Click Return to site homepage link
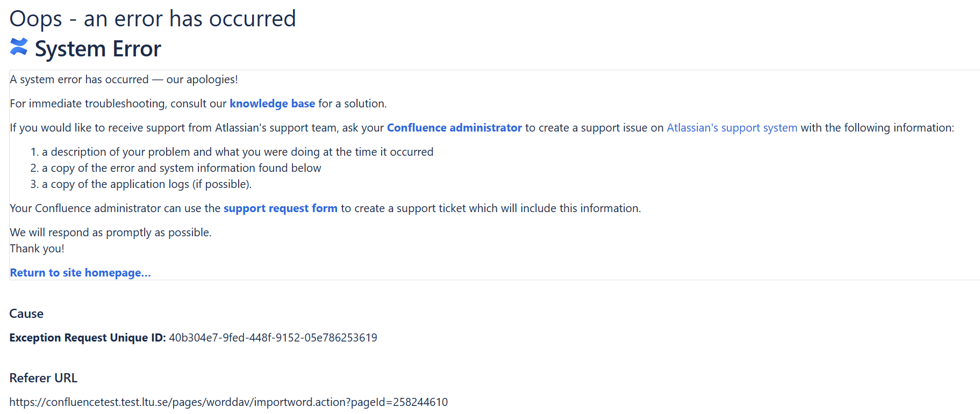 coord(81,273)
